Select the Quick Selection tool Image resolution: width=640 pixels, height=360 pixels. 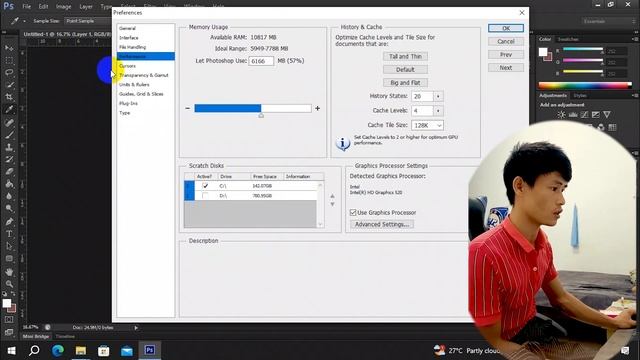pos(9,85)
